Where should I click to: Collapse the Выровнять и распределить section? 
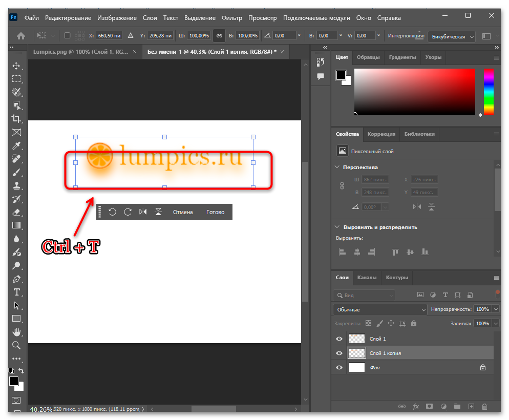(337, 227)
